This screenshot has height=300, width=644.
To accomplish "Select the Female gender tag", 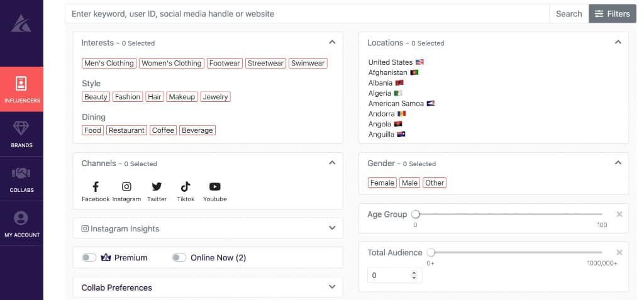I will click(x=382, y=183).
